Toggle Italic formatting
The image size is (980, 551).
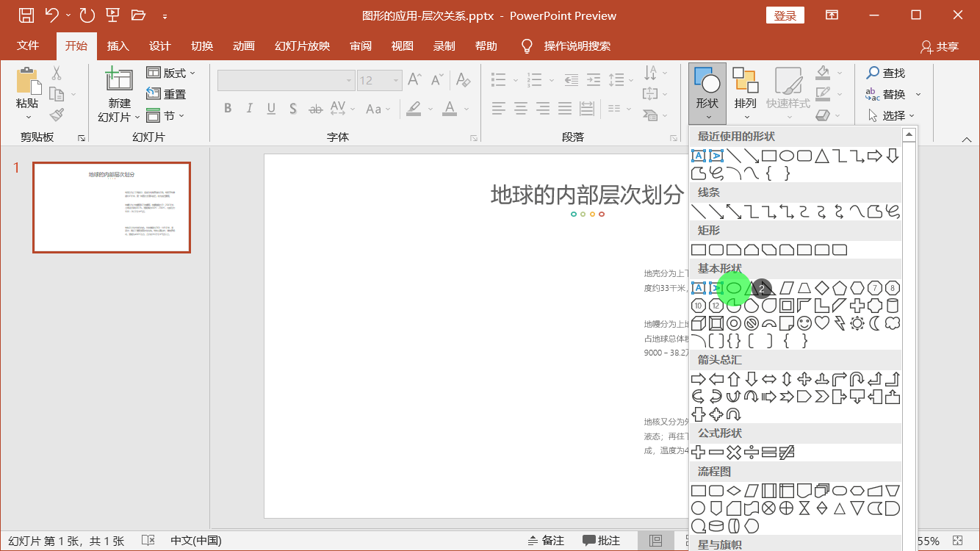[250, 108]
